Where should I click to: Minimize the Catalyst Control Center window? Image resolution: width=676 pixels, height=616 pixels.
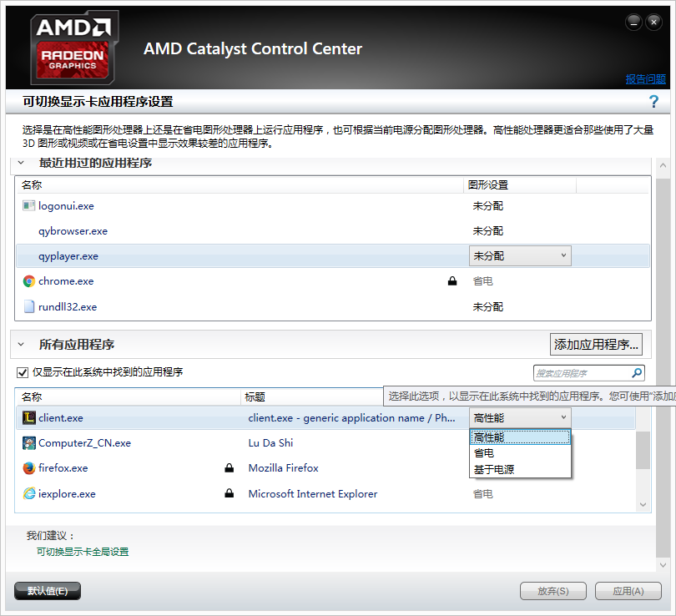(x=633, y=22)
